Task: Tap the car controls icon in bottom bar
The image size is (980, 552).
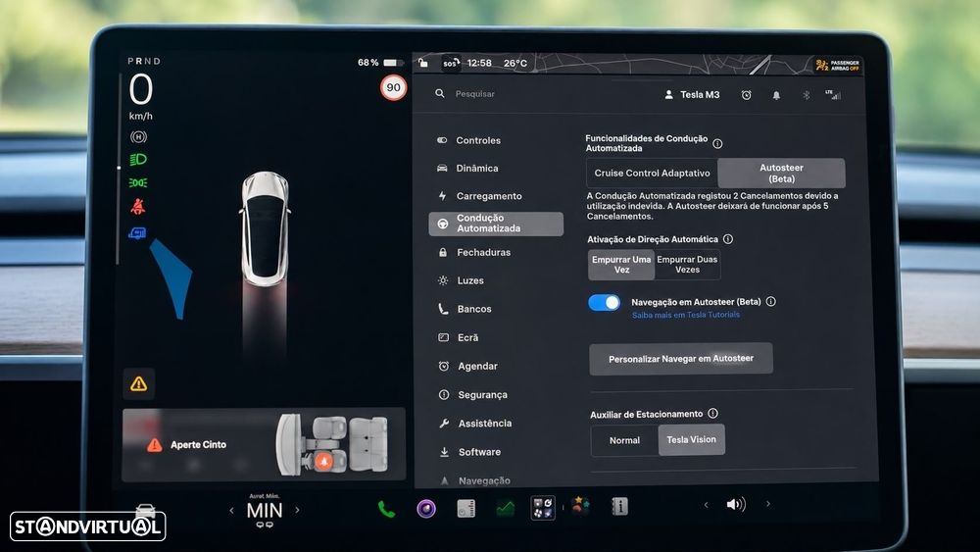Action: click(146, 510)
